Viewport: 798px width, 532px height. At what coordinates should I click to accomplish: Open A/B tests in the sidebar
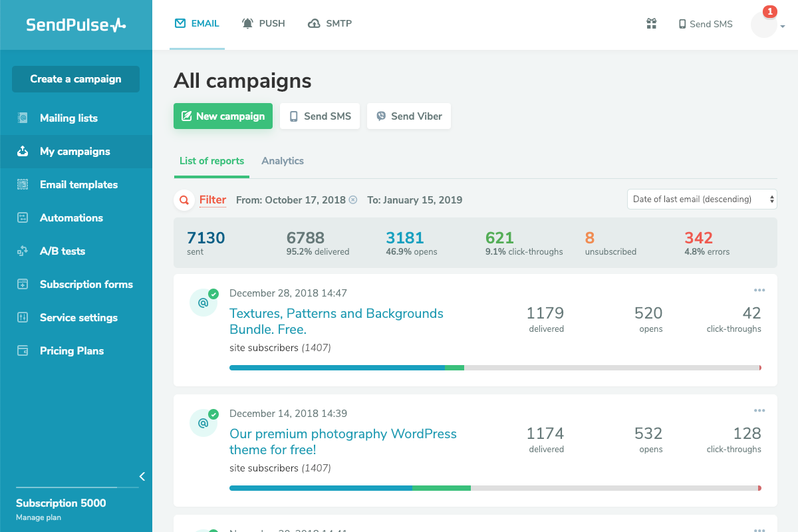click(76, 251)
